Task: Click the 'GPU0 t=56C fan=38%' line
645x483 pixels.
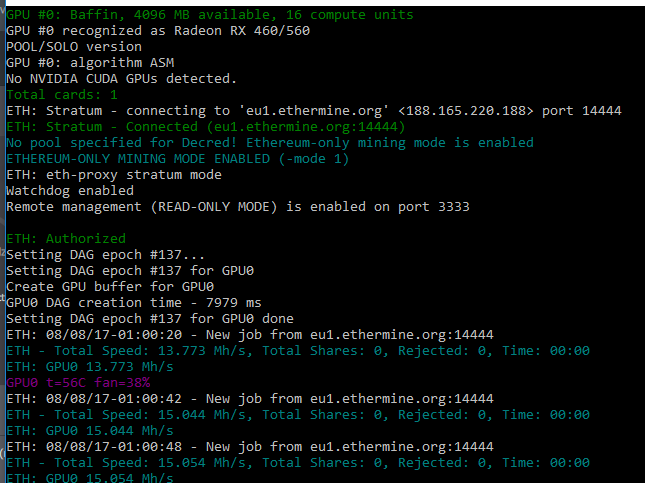Action: (x=78, y=384)
